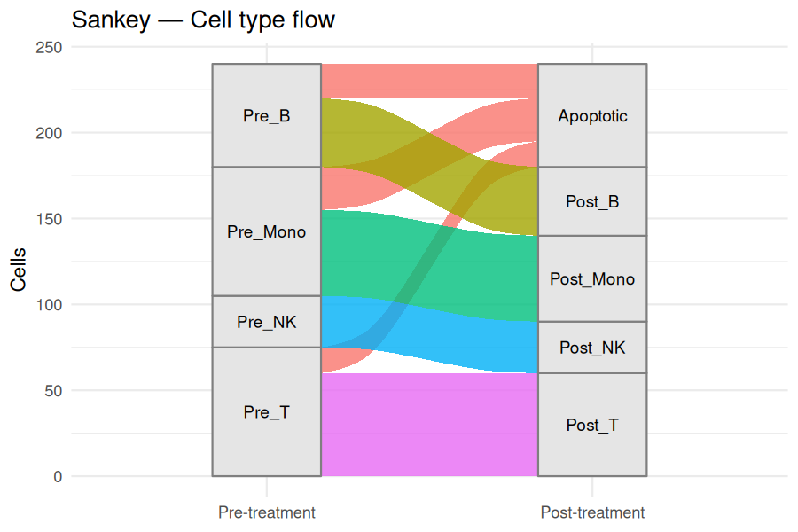Image resolution: width=798 pixels, height=532 pixels.
Task: Click the Post_T node block
Action: click(x=592, y=425)
